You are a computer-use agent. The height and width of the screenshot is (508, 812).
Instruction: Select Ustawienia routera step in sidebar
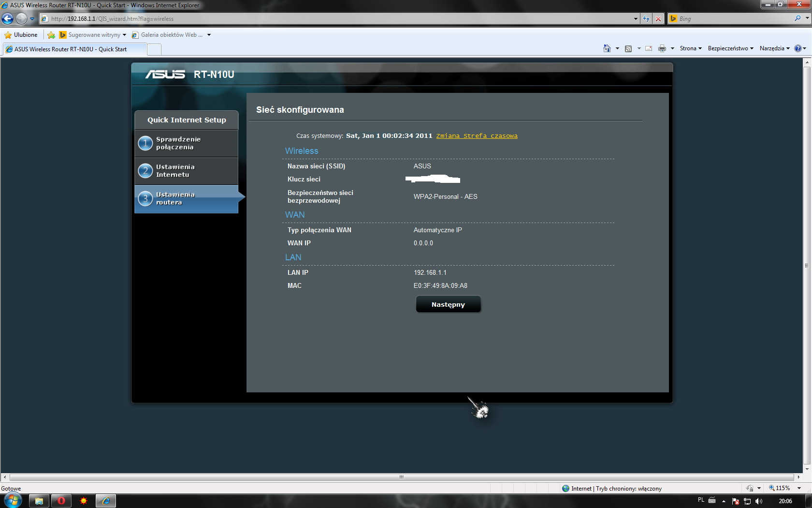(x=187, y=198)
